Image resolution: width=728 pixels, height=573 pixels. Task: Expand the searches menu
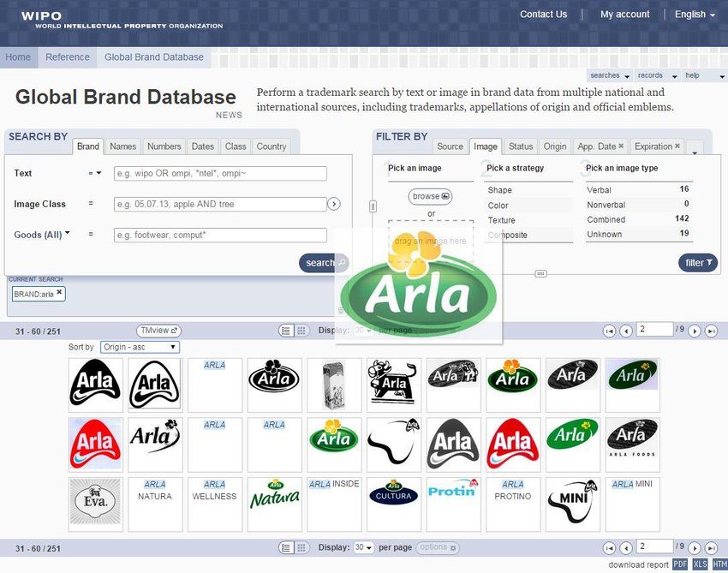click(x=610, y=75)
